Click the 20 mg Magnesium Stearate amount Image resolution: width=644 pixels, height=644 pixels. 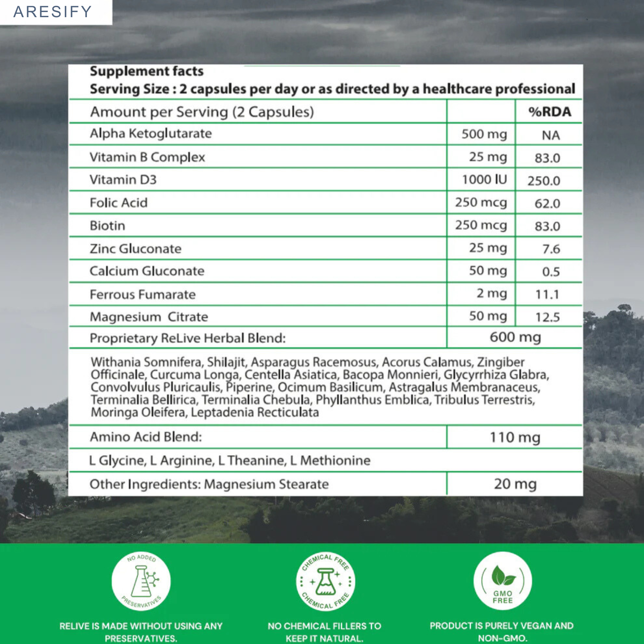[515, 484]
